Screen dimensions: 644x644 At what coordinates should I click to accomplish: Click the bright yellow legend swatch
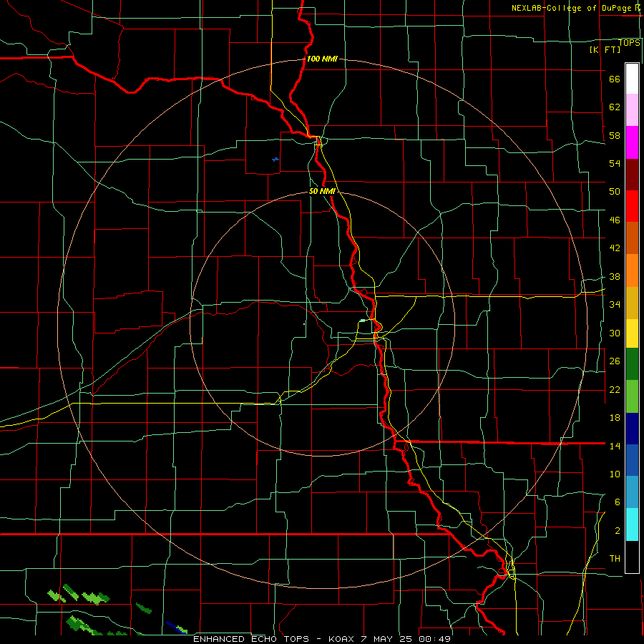coord(632,333)
